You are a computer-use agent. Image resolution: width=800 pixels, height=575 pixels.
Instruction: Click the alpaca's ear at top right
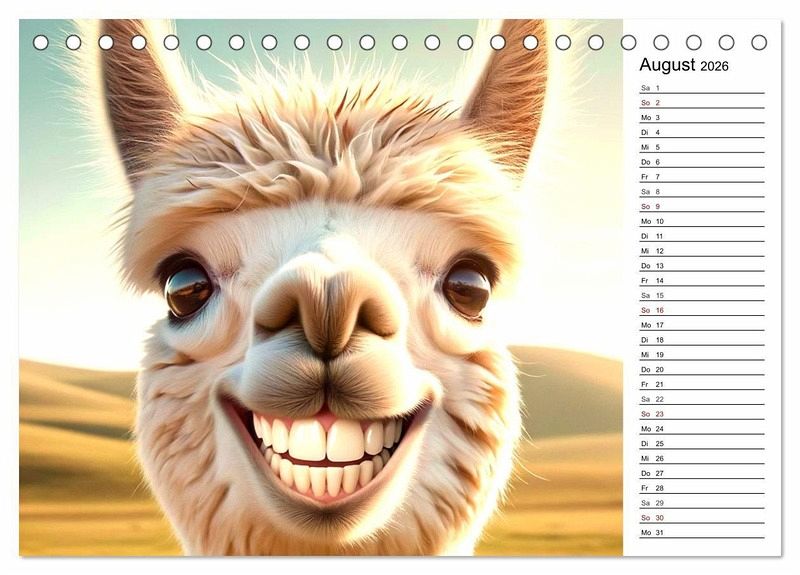click(508, 90)
